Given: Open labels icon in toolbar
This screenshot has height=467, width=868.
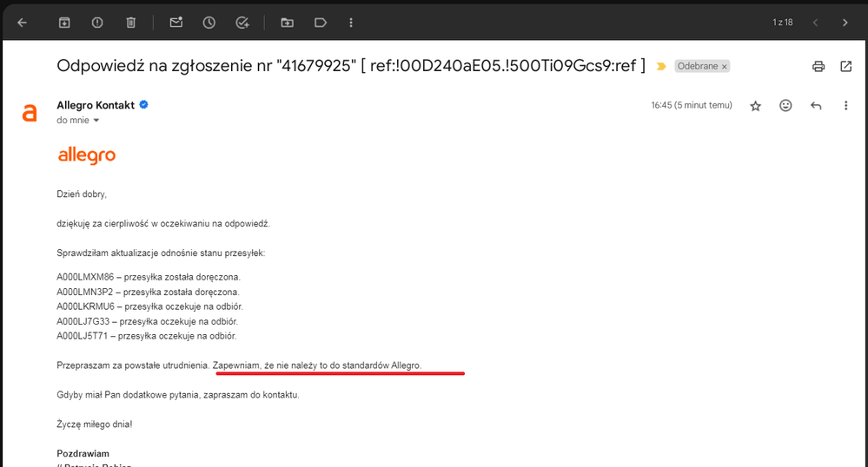Looking at the screenshot, I should 321,23.
